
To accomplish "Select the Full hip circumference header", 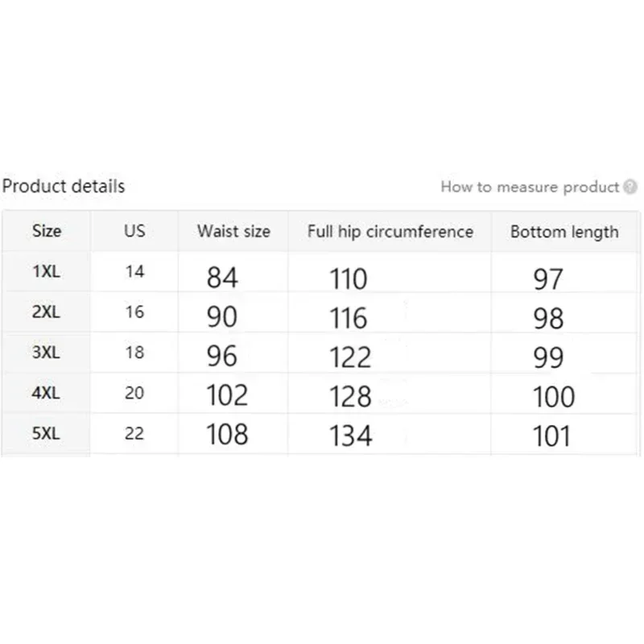I will click(390, 232).
